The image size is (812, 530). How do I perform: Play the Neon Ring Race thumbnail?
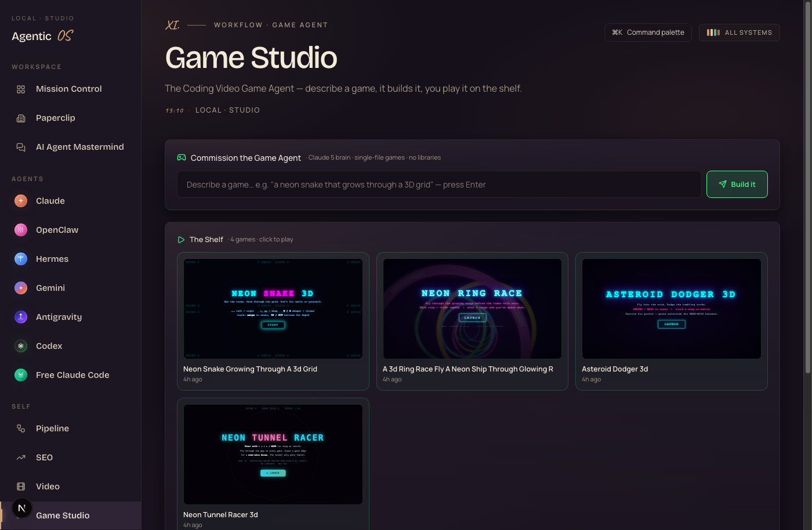coord(472,309)
